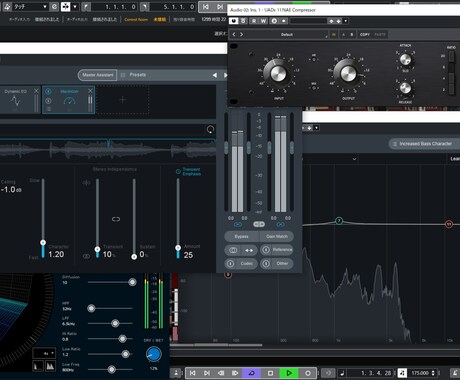The width and height of the screenshot is (460, 380).
Task: Open the Presets menu in Ozone
Action: (138, 75)
